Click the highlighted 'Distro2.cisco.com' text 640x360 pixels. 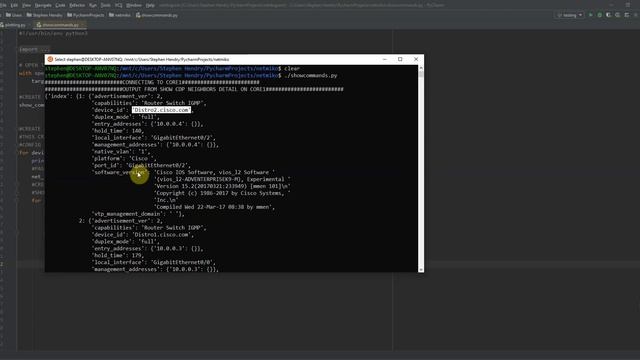[161, 110]
